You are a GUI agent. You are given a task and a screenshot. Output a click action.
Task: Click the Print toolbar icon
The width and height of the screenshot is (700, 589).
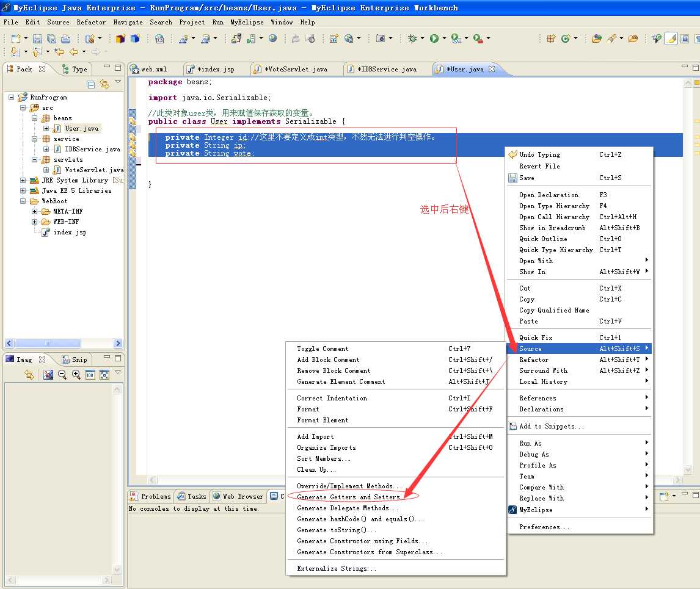tap(65, 39)
